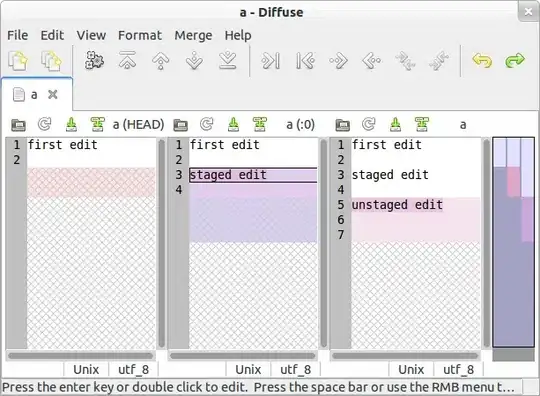Close the tab labeled a
The image size is (540, 396).
click(53, 94)
